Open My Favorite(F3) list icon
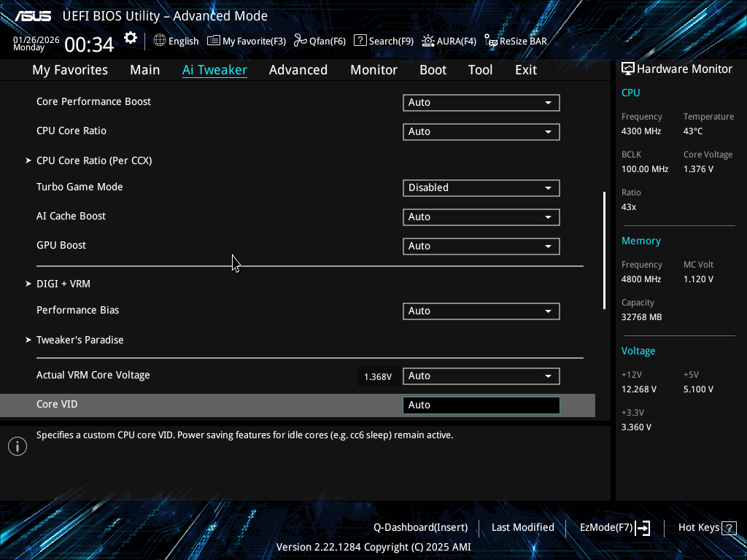 (x=214, y=41)
